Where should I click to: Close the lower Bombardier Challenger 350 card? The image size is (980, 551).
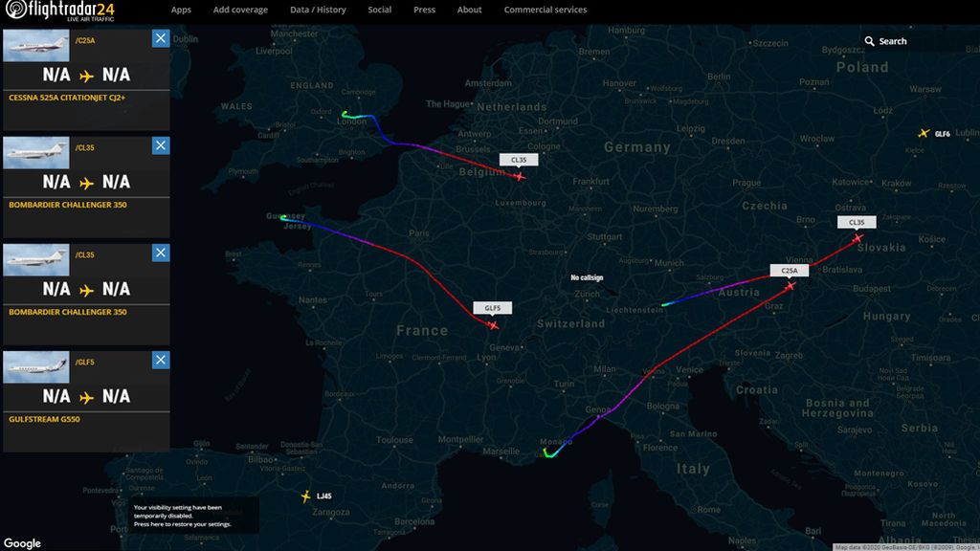point(161,253)
